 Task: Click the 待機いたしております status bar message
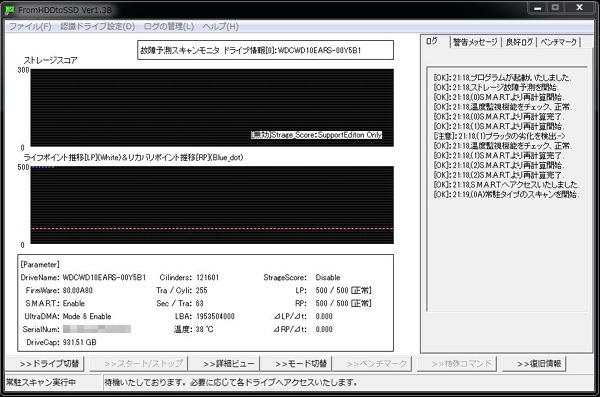pos(231,382)
